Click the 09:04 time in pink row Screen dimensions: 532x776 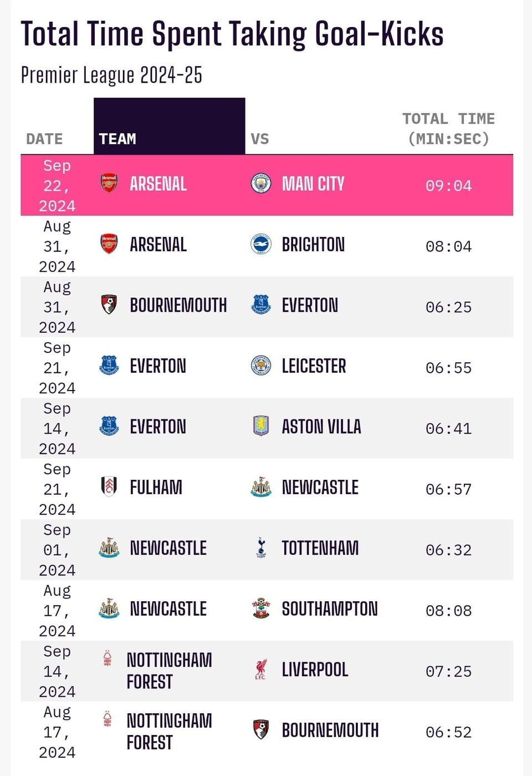pyautogui.click(x=448, y=186)
